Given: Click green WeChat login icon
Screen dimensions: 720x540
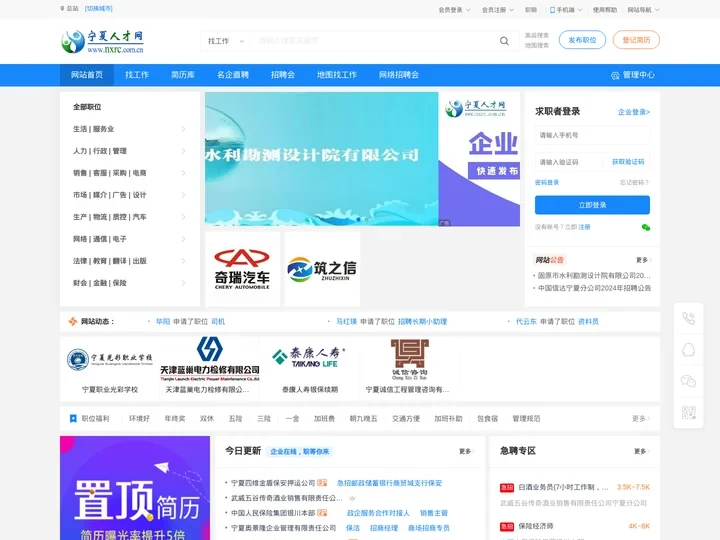Looking at the screenshot, I should tap(645, 227).
